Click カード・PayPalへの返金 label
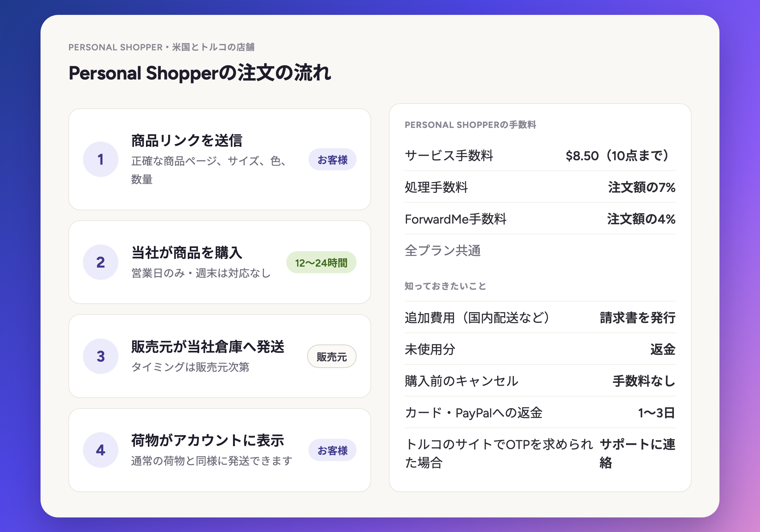The image size is (760, 532). pos(473,413)
